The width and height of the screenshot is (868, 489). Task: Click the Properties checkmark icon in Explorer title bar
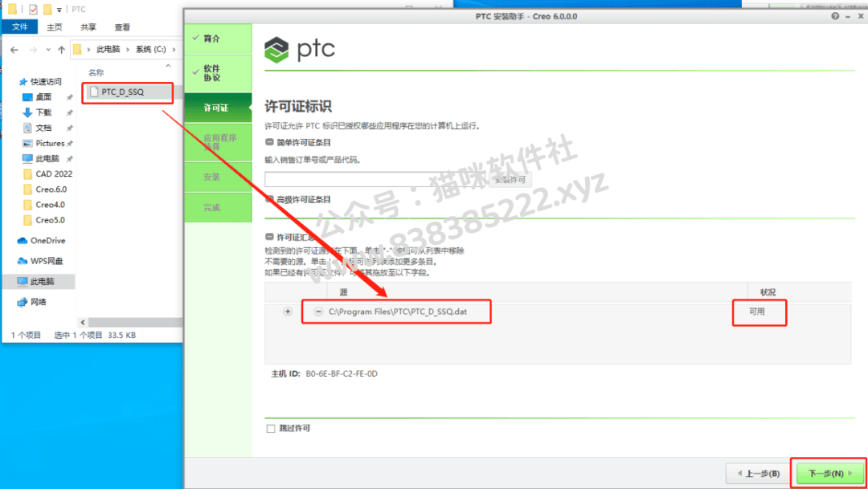[33, 10]
